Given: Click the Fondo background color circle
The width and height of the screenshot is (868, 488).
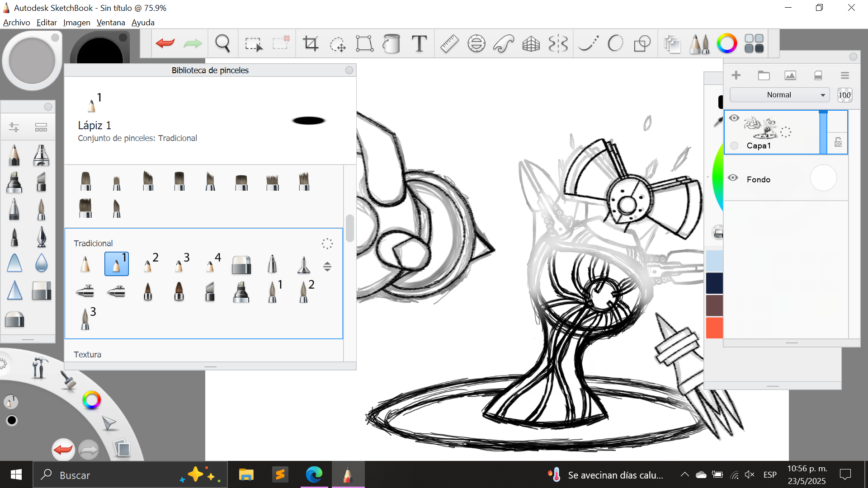Looking at the screenshot, I should (x=823, y=178).
